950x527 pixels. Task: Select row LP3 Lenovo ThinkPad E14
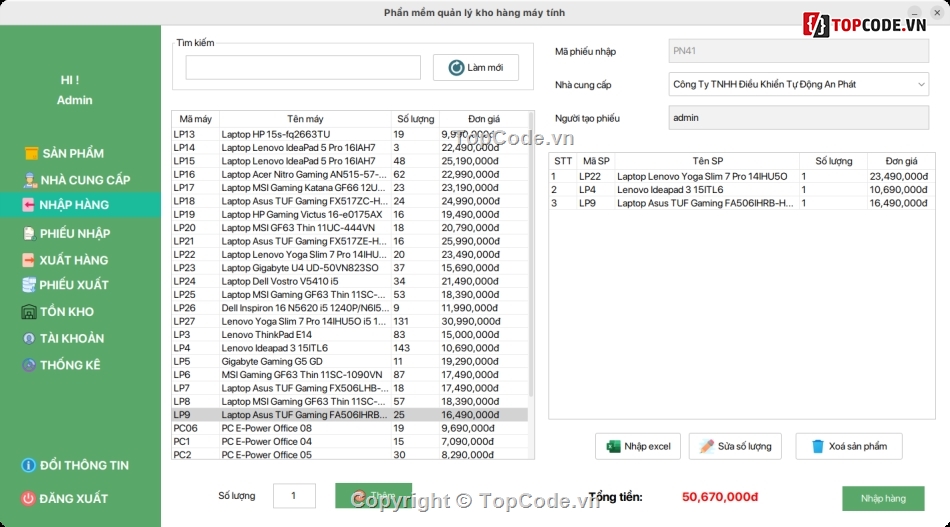pyautogui.click(x=350, y=334)
